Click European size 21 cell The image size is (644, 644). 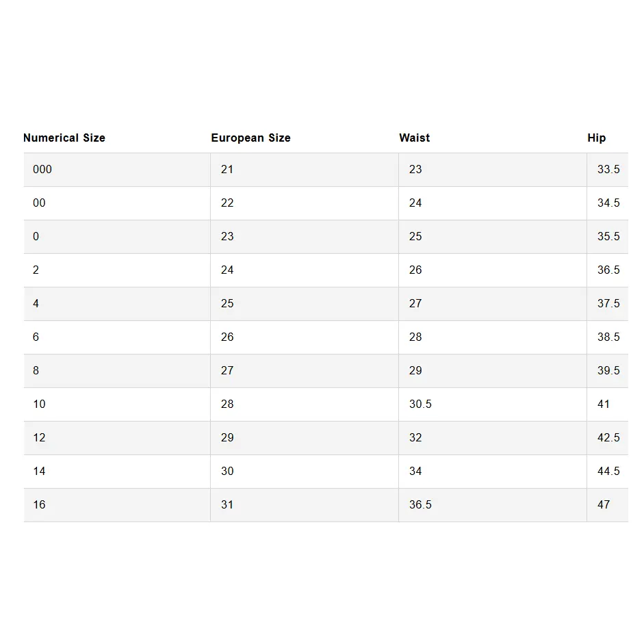227,169
